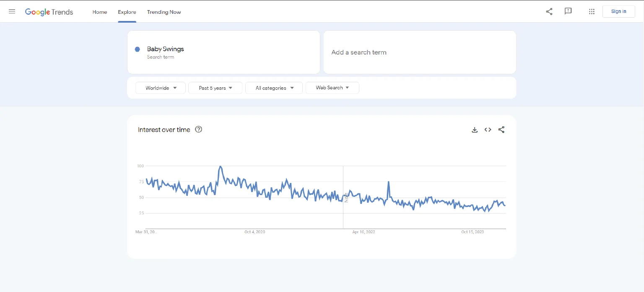644x292 pixels.
Task: Open the Google apps grid
Action: [592, 11]
